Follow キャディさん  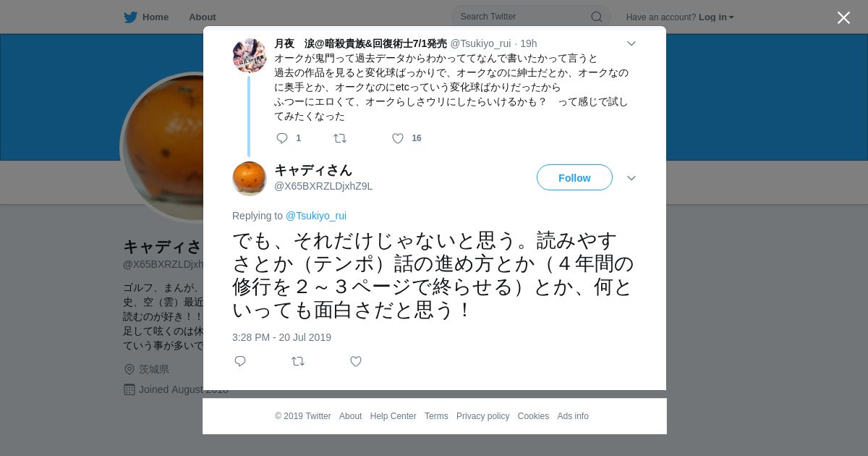(574, 178)
